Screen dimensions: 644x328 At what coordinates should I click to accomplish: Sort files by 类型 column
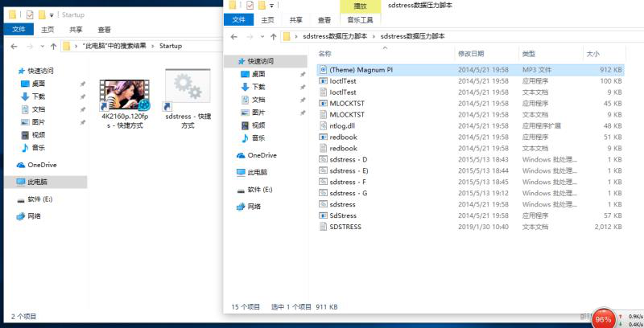click(529, 54)
